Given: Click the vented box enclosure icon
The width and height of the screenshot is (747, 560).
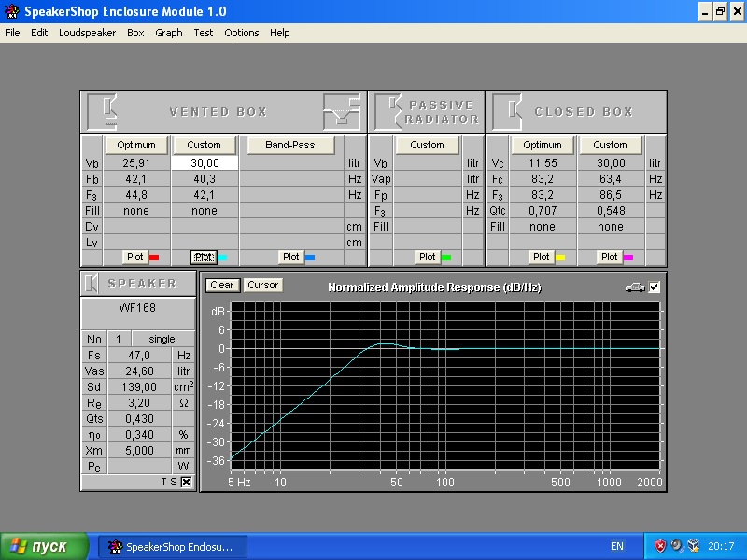Looking at the screenshot, I should click(x=103, y=111).
